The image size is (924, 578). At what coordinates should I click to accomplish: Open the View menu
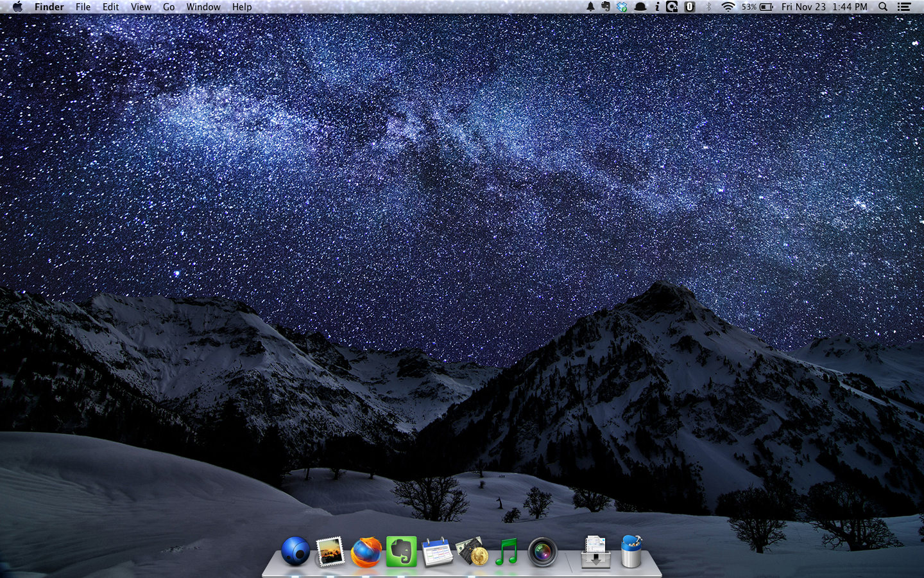(x=141, y=6)
